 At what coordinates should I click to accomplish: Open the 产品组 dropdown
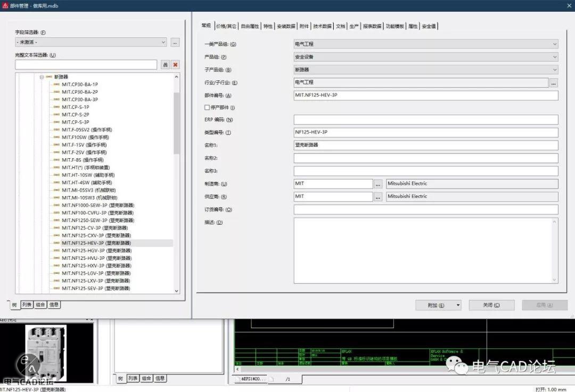coord(426,57)
